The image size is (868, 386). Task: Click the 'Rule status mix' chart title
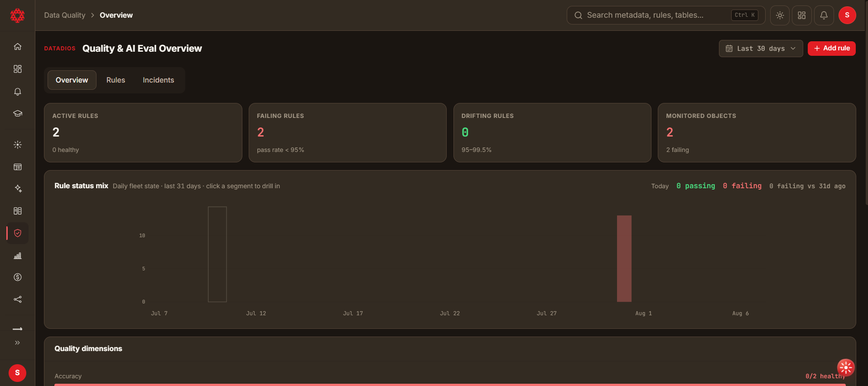click(82, 186)
